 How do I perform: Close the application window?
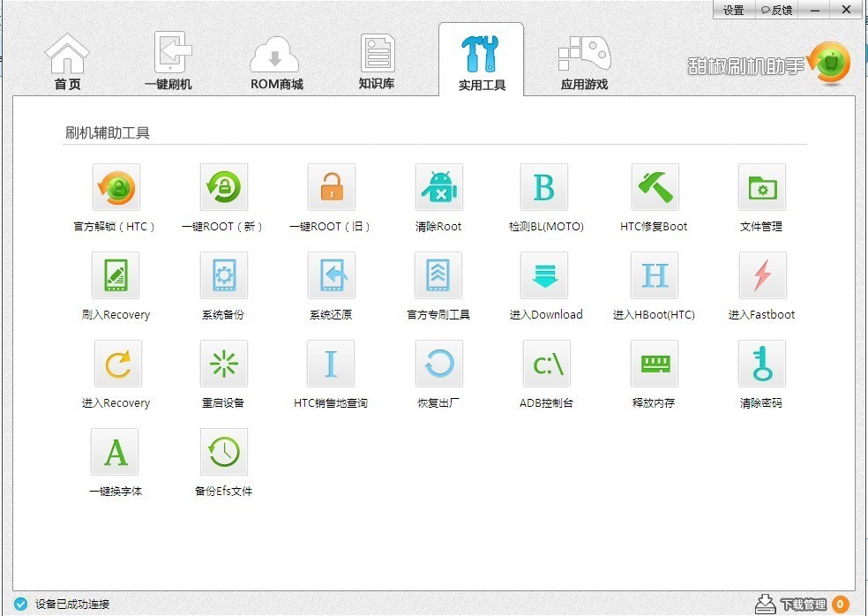point(847,10)
